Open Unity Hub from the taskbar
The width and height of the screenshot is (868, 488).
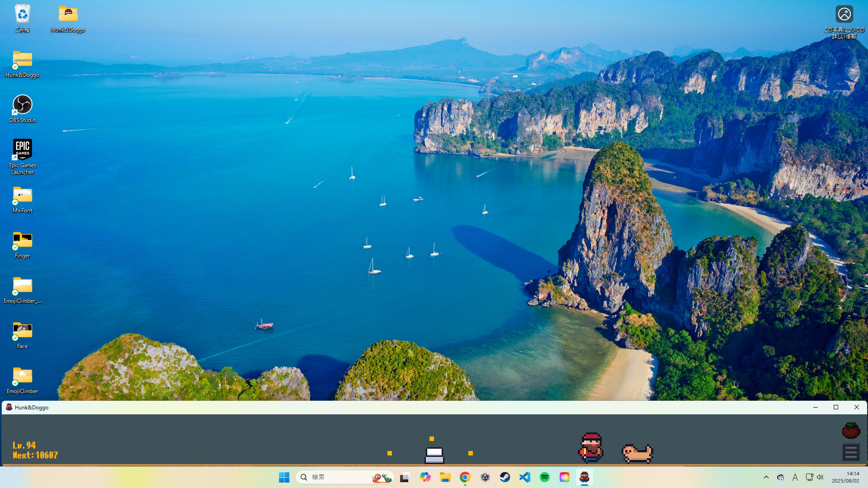coord(485,477)
